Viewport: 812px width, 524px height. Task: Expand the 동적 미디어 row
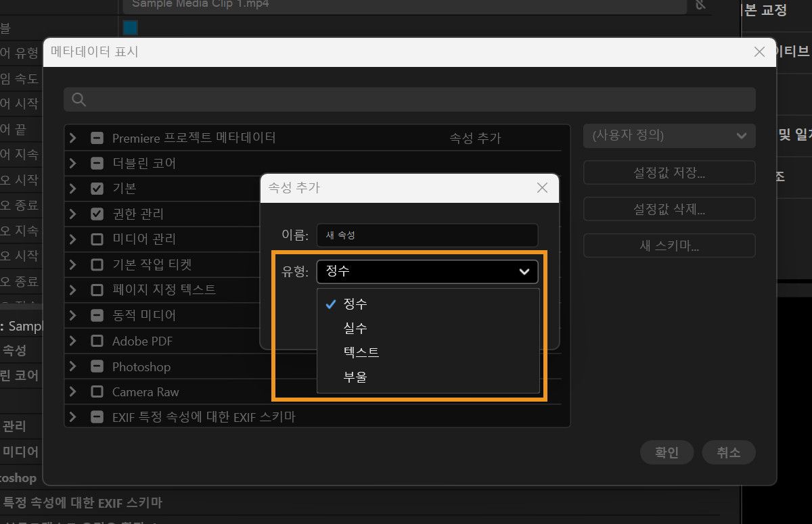[x=73, y=315]
